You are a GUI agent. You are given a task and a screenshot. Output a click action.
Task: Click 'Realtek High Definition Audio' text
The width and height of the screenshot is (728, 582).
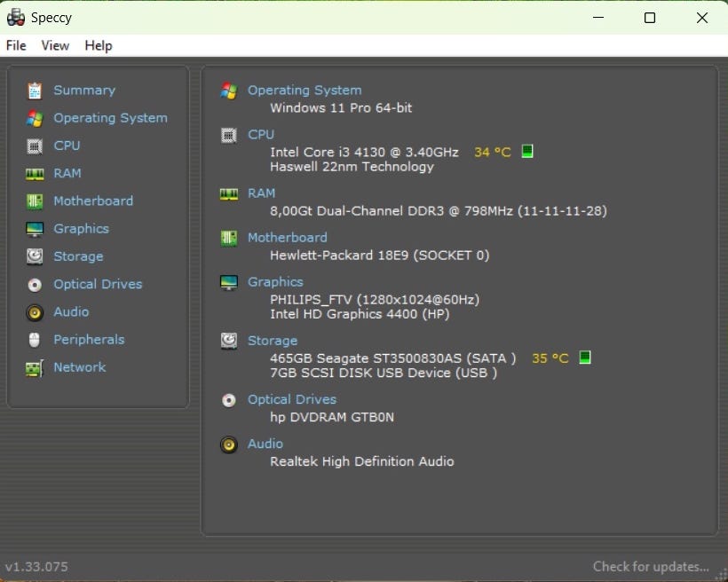point(362,462)
